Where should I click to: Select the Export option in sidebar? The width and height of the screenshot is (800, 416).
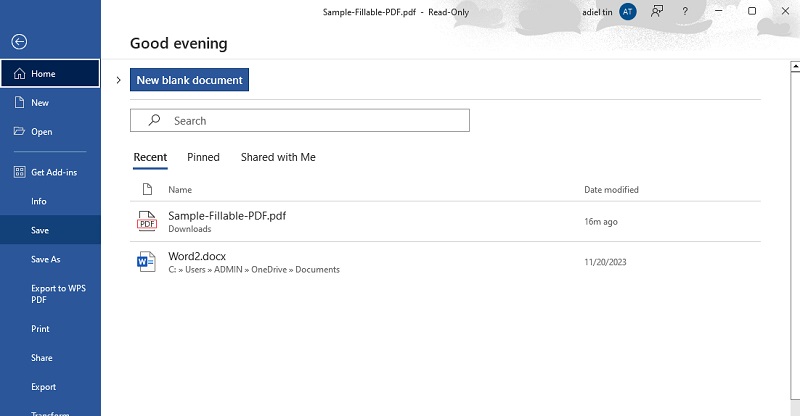pos(50,387)
